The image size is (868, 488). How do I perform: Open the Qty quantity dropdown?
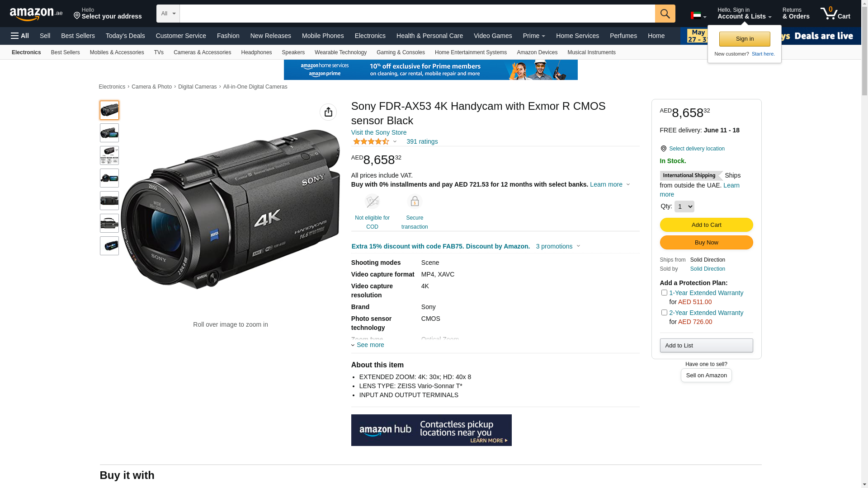[684, 206]
